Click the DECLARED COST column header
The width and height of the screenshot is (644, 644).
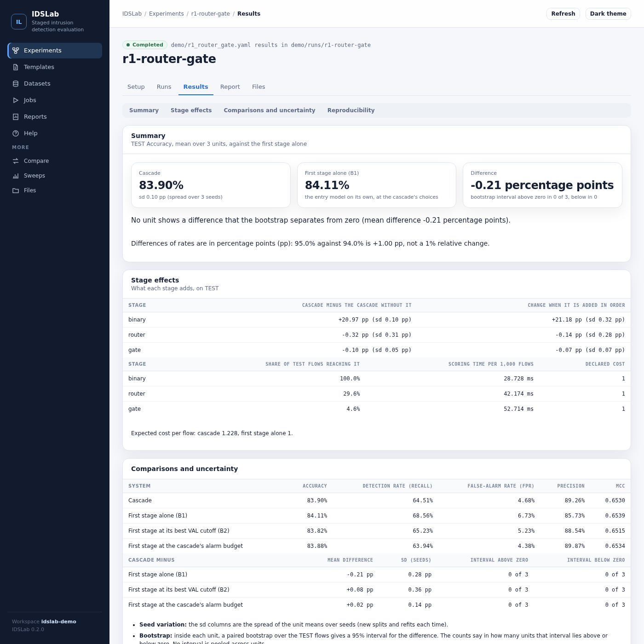(605, 364)
